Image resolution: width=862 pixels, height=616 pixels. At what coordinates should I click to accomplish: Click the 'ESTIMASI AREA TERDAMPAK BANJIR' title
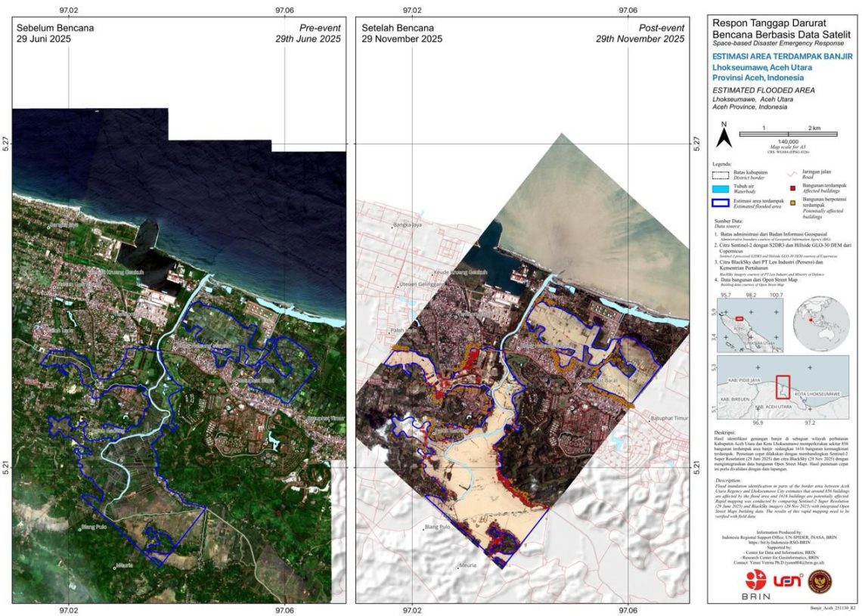[x=783, y=56]
